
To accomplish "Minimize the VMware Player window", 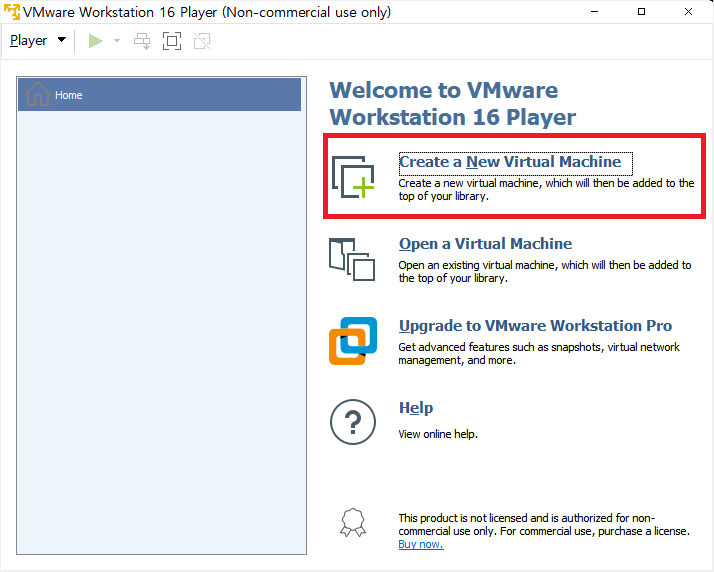I will pyautogui.click(x=594, y=12).
